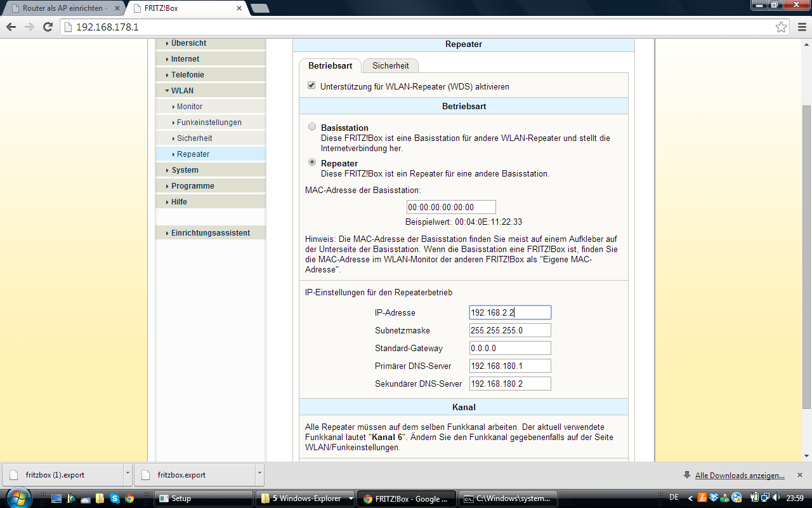This screenshot has height=508, width=812.
Task: Open the System sidebar section
Action: coord(210,170)
